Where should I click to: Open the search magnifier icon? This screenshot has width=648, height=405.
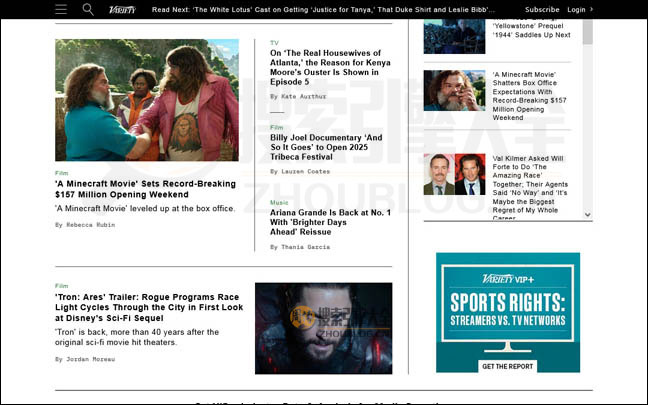[x=88, y=9]
